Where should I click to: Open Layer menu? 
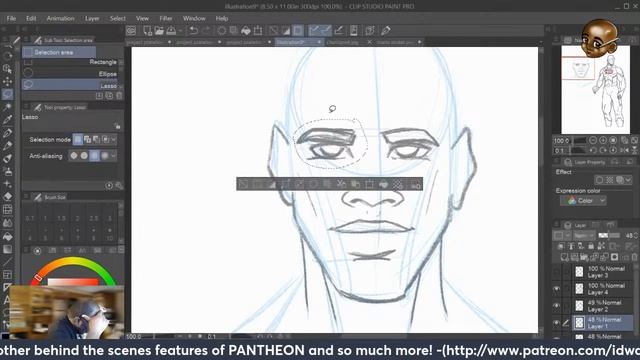click(92, 18)
